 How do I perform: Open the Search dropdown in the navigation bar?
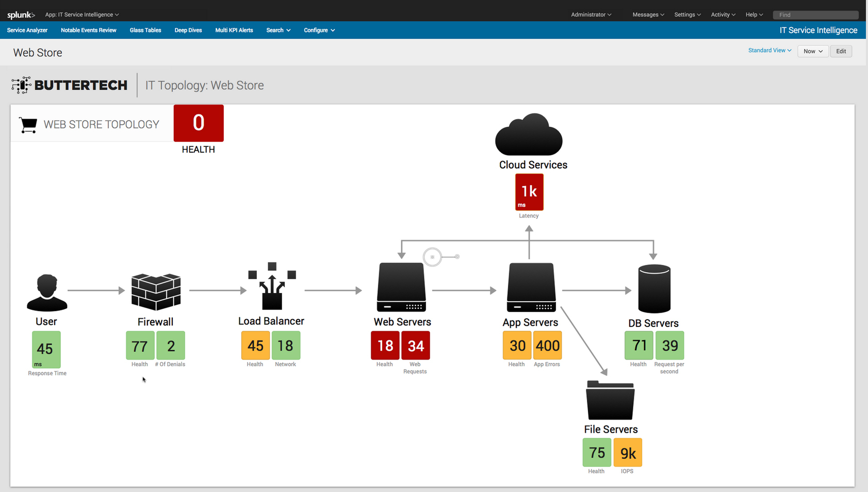[278, 30]
